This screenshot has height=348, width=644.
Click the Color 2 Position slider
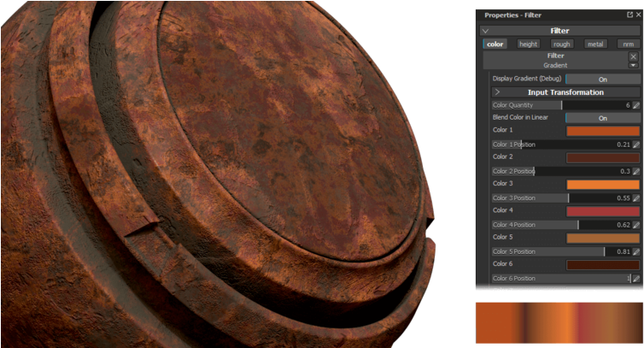pos(561,171)
